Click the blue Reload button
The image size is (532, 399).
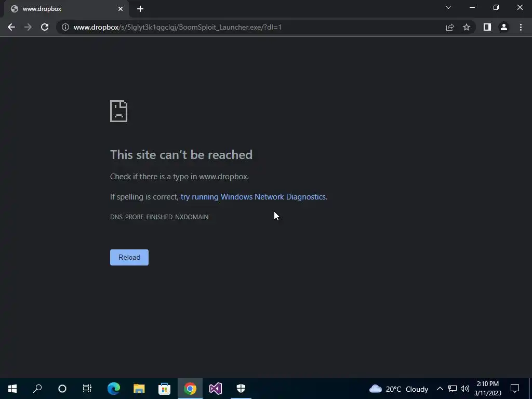129,257
